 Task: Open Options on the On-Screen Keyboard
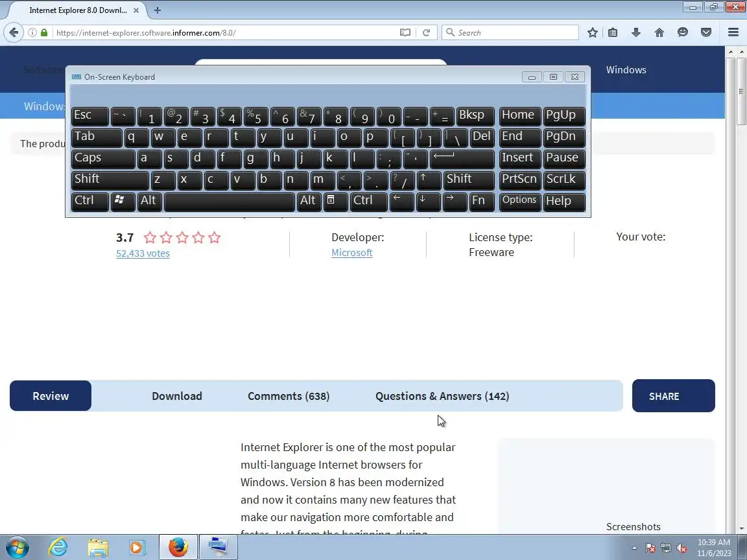[x=520, y=201]
